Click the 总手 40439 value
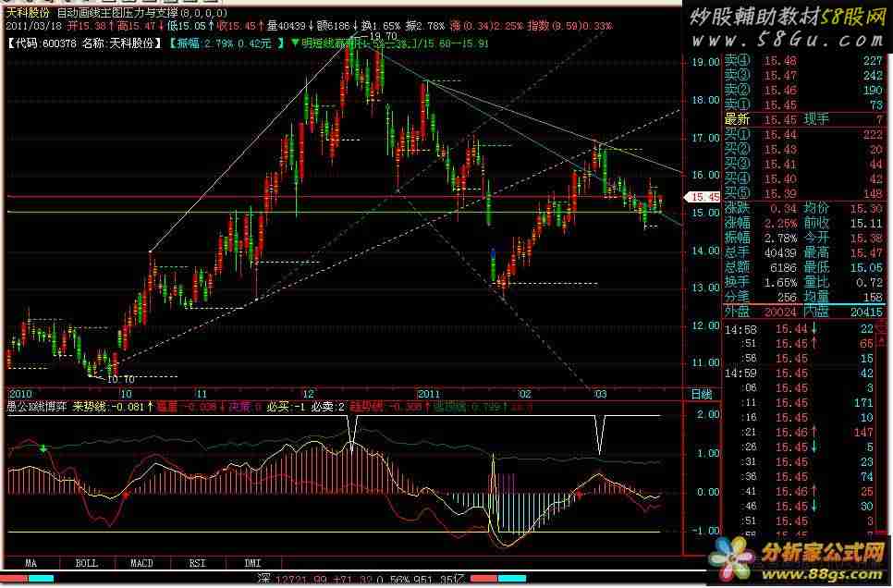The image size is (893, 588). [781, 253]
